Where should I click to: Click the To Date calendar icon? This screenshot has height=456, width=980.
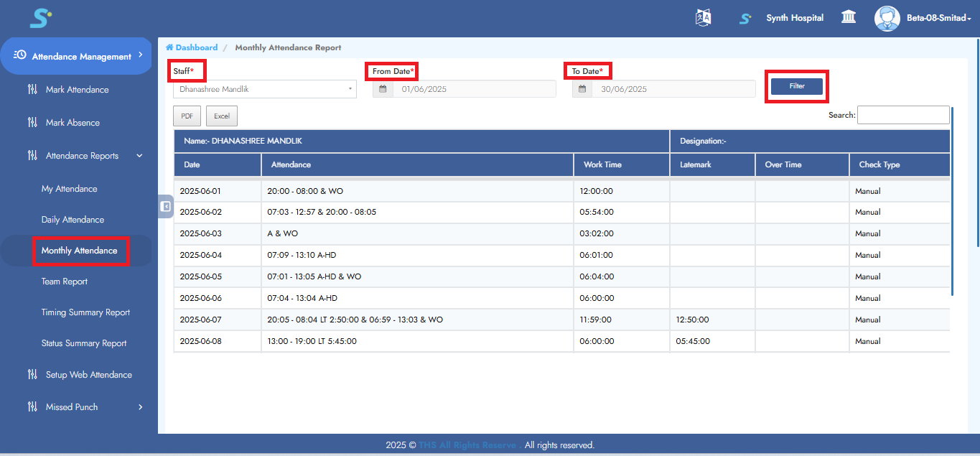click(x=582, y=89)
